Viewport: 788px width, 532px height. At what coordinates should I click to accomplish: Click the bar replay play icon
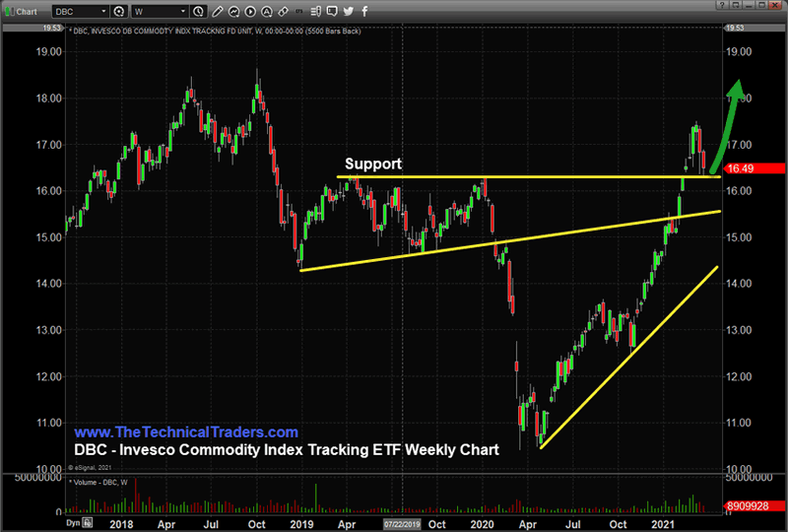[250, 11]
